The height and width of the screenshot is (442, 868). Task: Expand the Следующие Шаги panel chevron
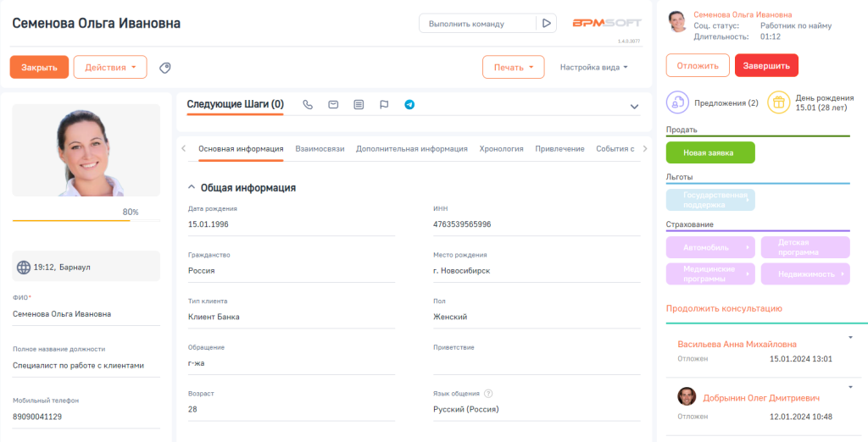tap(634, 107)
